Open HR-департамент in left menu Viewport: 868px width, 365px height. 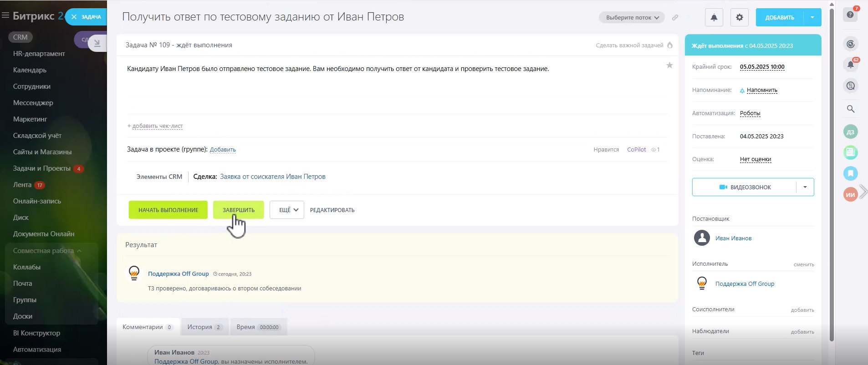39,54
